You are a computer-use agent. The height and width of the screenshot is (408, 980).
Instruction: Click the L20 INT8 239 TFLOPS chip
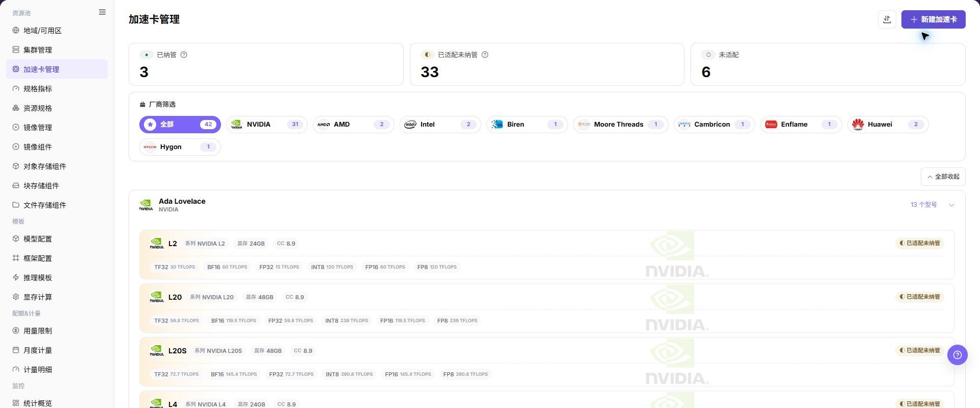(347, 321)
